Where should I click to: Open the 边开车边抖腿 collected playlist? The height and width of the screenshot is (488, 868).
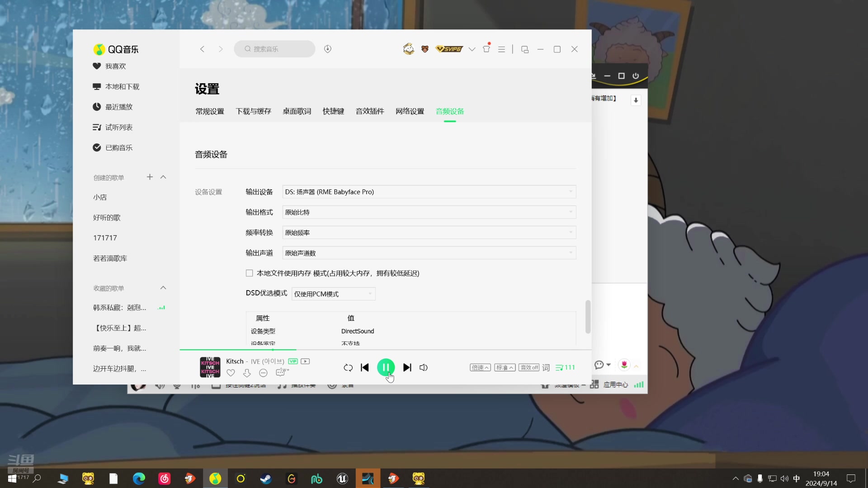(119, 368)
